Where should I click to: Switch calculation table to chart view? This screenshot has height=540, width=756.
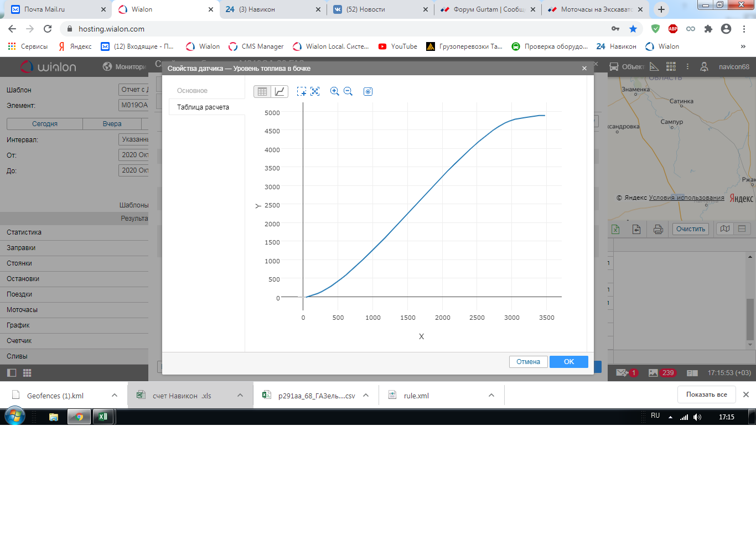279,91
